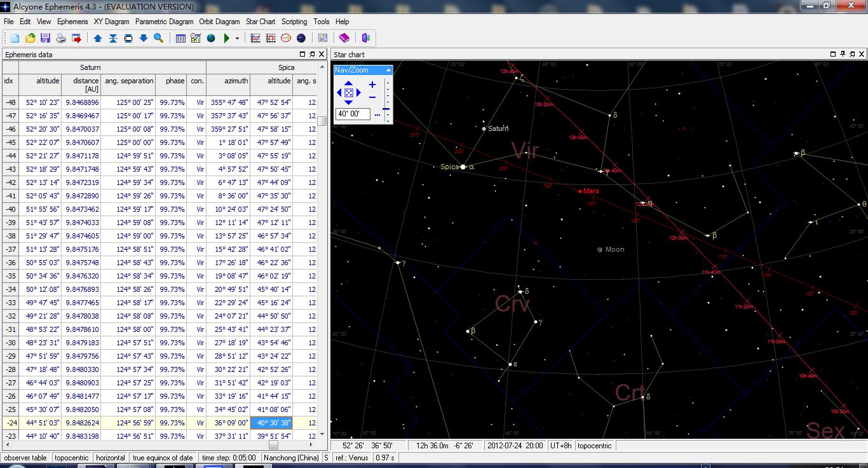Screen dimensions: 868x468
Task: Open the Scripting menu
Action: tap(294, 22)
